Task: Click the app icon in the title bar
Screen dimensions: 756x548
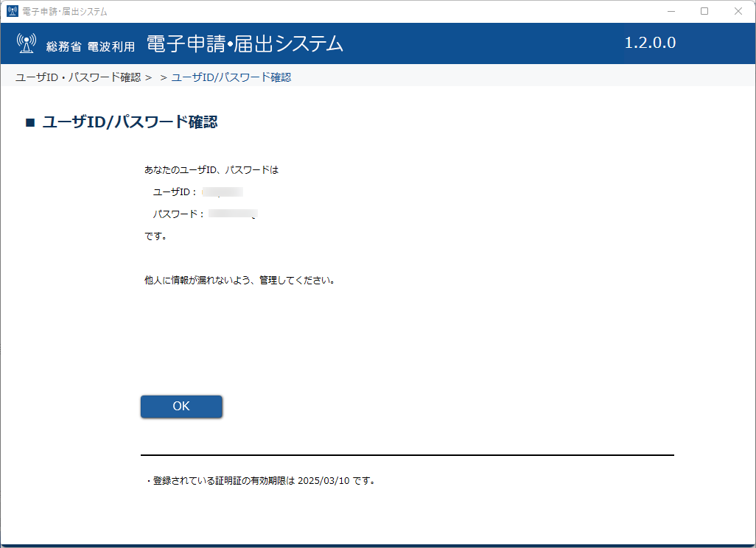Action: [x=12, y=11]
